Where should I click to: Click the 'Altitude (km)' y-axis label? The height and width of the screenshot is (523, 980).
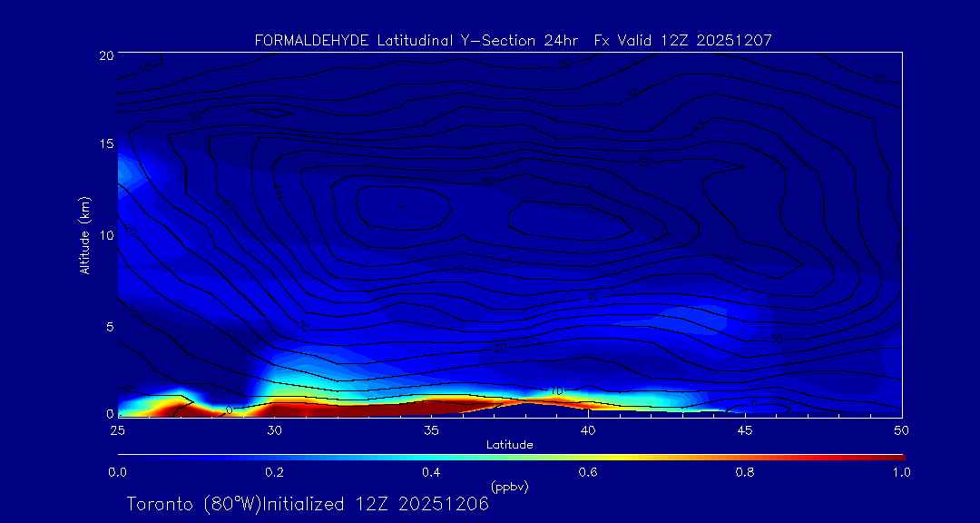pyautogui.click(x=84, y=235)
